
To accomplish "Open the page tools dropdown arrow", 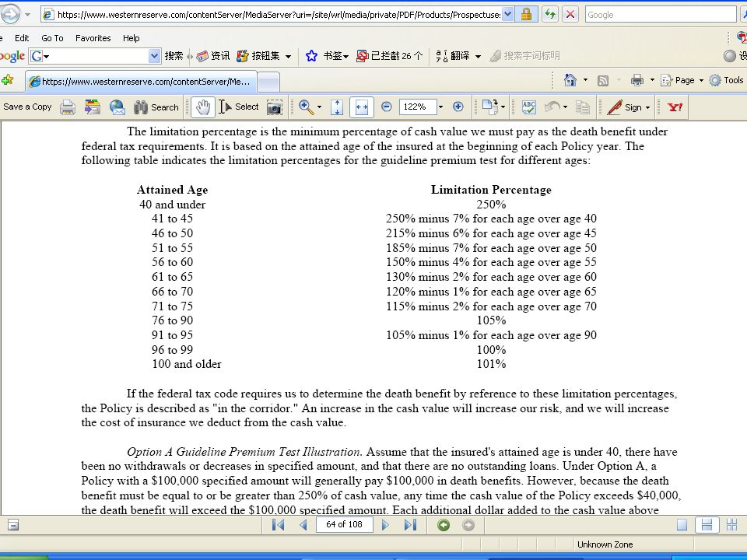I will pyautogui.click(x=503, y=107).
